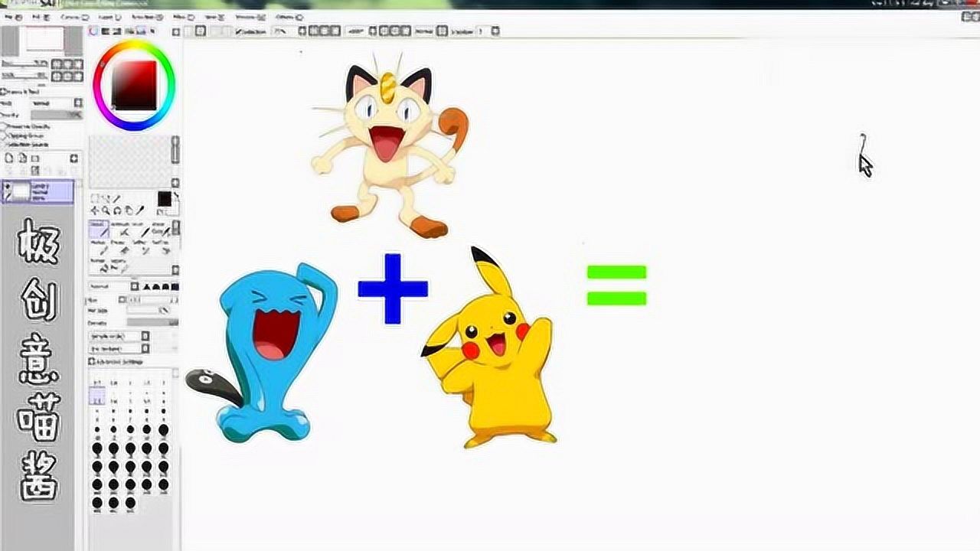Screen dimensions: 980x551
Task: Create a New Linework Layer
Action: click(22, 158)
